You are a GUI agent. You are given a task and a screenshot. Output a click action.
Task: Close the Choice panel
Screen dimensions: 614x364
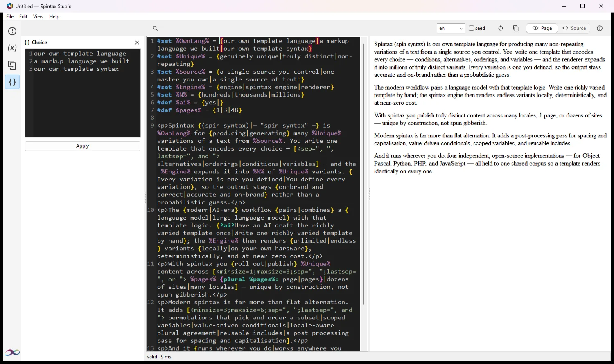click(137, 43)
